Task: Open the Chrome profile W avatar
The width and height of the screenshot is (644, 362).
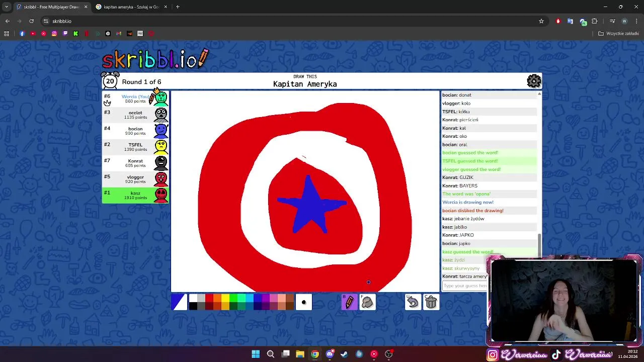Action: click(x=624, y=21)
